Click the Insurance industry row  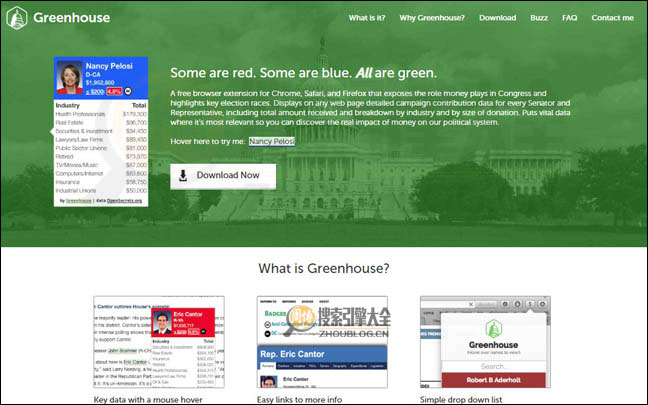point(101,182)
